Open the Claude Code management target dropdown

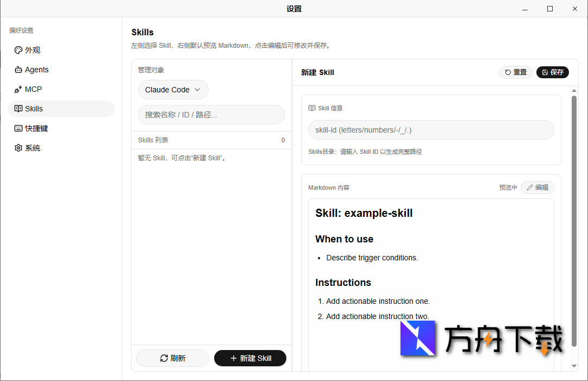[x=173, y=90]
